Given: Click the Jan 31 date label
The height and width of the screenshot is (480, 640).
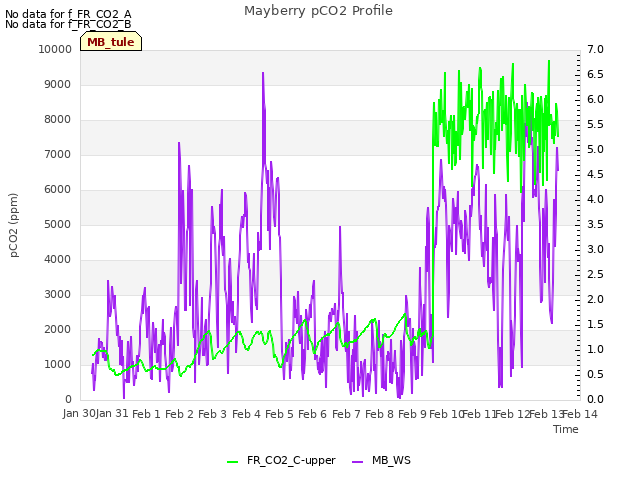Looking at the screenshot, I should 112,414.
